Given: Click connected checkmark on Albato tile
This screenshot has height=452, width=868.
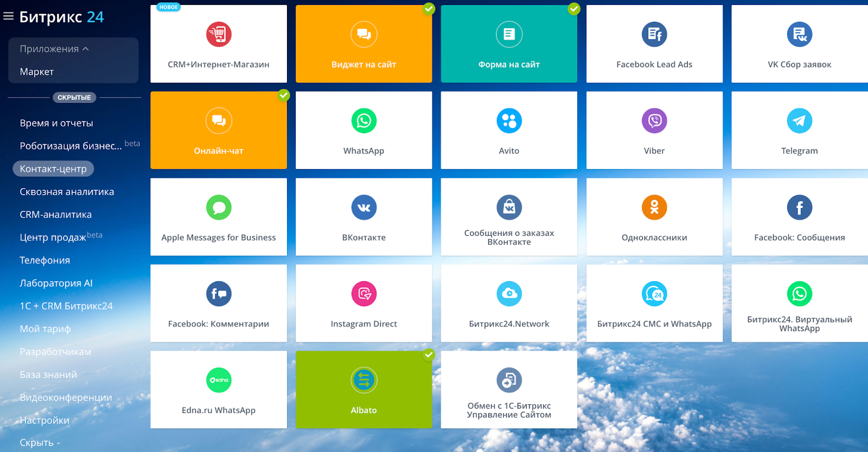Looking at the screenshot, I should click(x=429, y=354).
